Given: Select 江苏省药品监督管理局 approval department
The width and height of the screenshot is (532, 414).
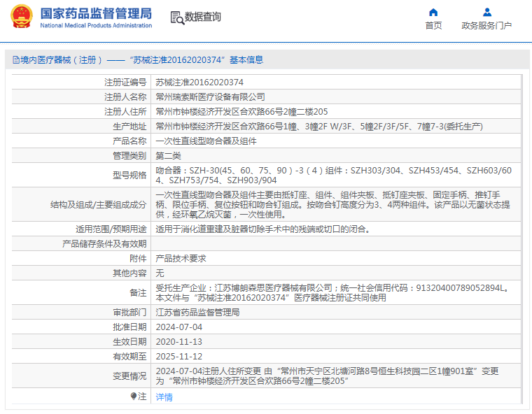Looking at the screenshot, I should 197,313.
